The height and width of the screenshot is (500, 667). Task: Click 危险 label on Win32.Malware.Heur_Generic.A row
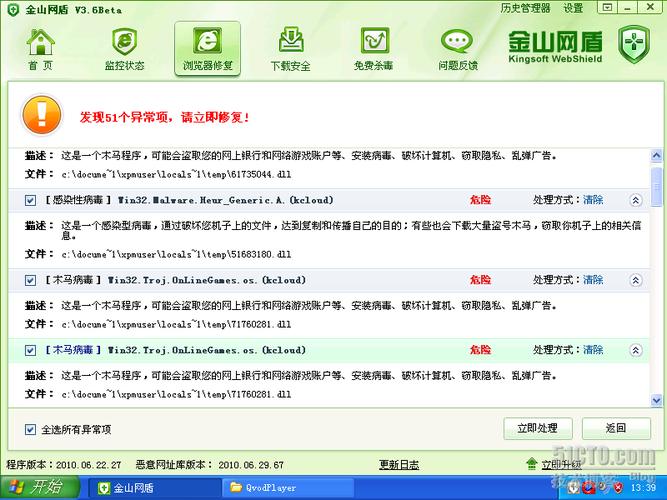click(x=480, y=200)
